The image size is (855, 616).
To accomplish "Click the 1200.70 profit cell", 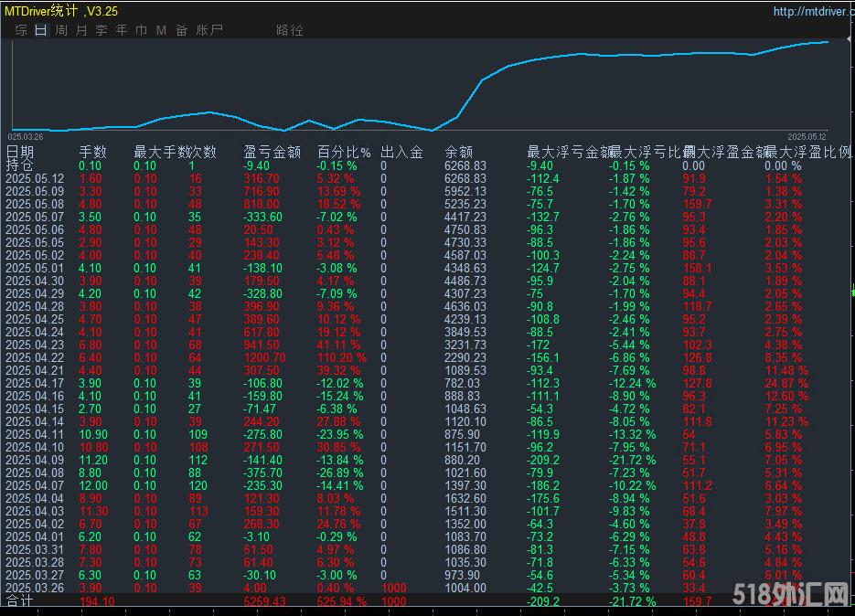I will click(264, 357).
